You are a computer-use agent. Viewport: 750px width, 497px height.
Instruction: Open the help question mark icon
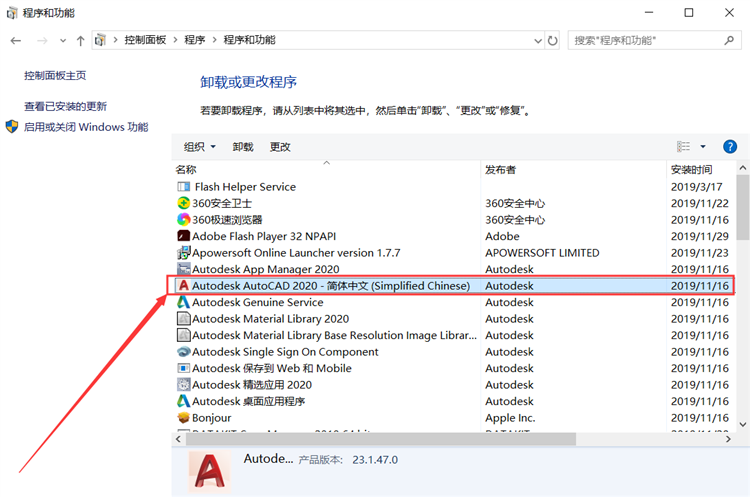coord(729,146)
